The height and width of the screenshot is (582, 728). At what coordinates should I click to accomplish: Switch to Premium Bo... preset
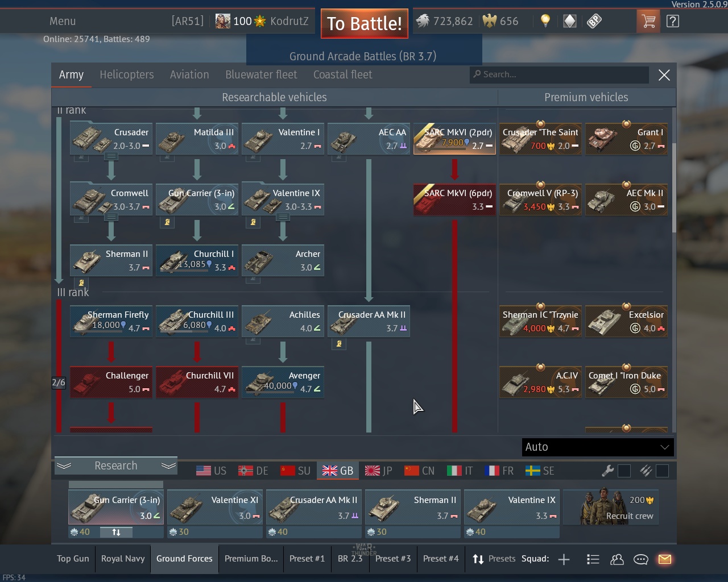tap(251, 559)
